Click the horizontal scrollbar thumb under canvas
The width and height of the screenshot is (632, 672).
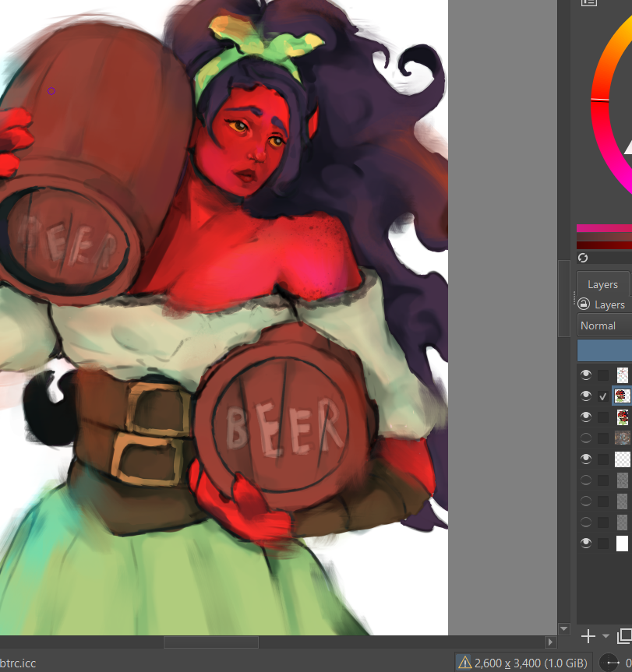point(211,642)
